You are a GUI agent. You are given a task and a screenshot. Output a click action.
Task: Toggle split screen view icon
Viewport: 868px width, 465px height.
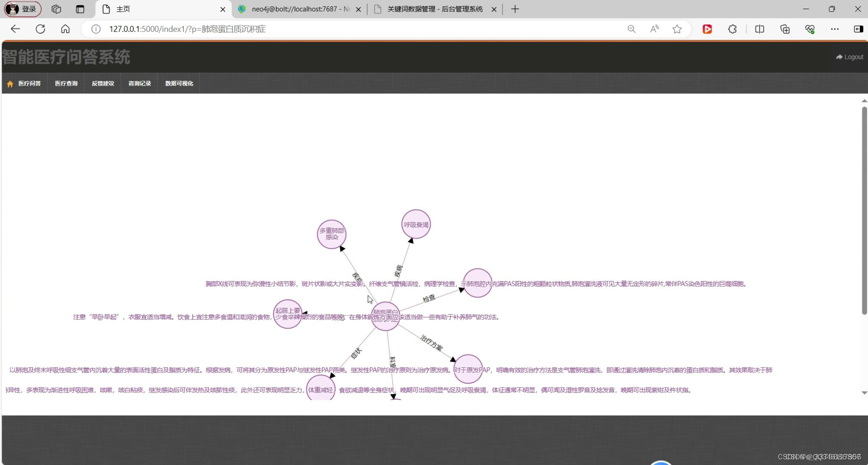tap(759, 29)
